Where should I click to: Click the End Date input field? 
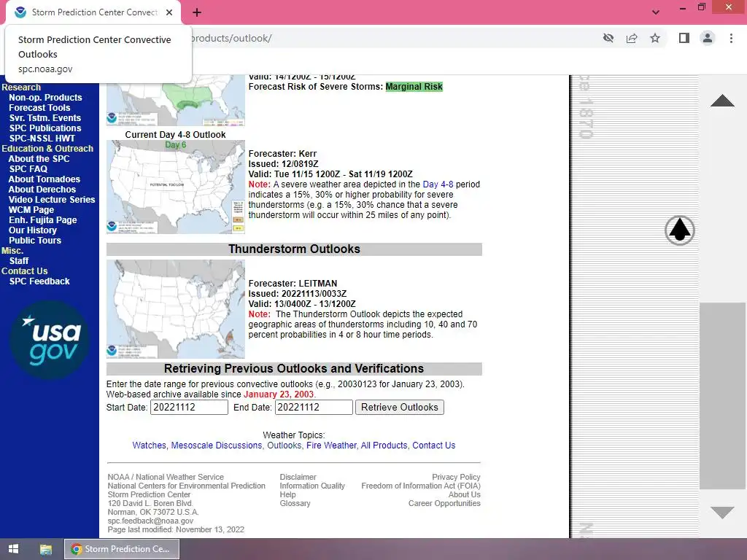(314, 407)
